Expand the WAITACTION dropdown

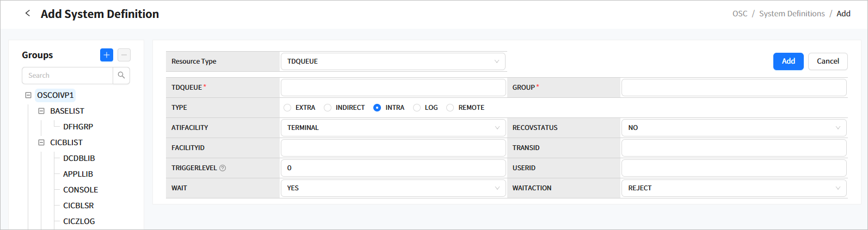(x=733, y=188)
